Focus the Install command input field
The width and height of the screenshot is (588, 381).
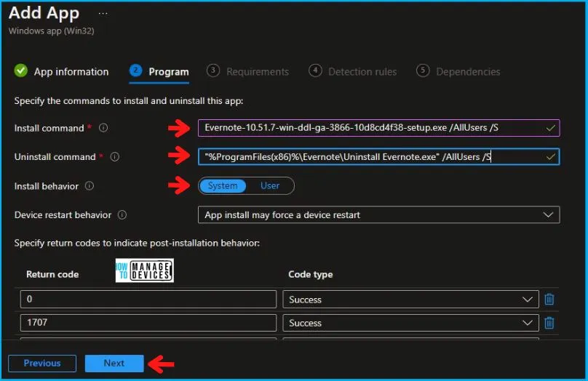(378, 128)
